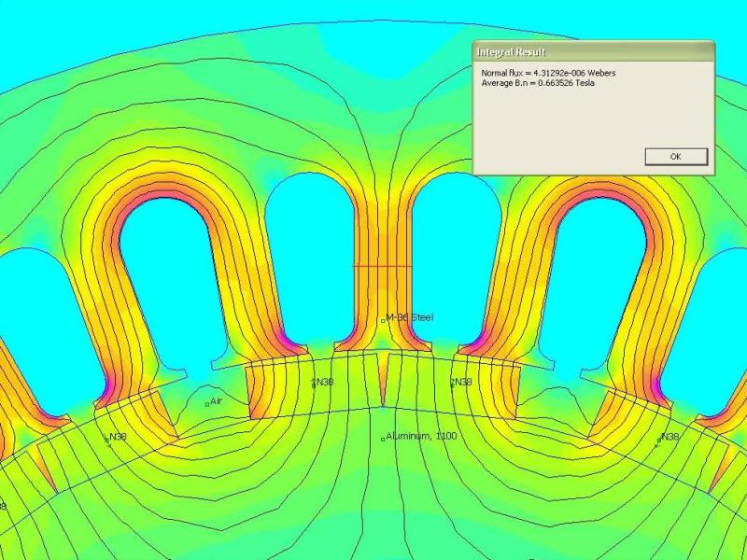This screenshot has height=560, width=747.
Task: Click the Aluminum, 1100 text label
Action: [x=422, y=436]
